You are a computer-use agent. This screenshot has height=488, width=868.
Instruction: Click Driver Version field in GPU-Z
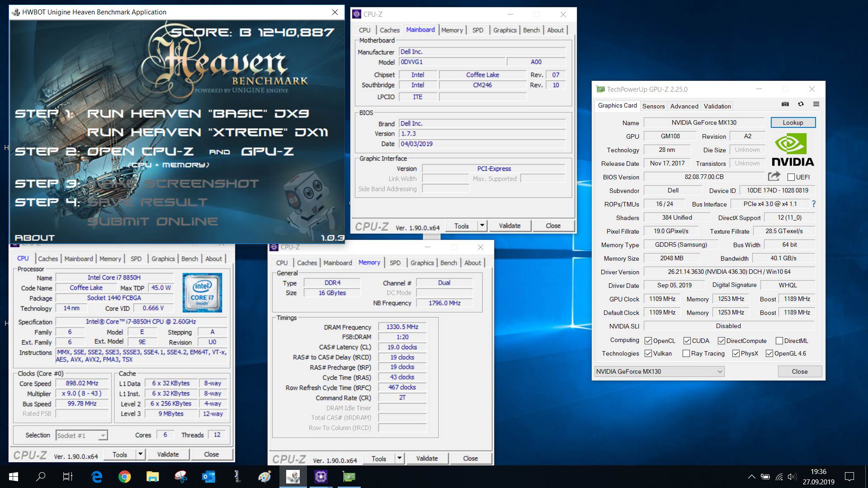pos(729,272)
